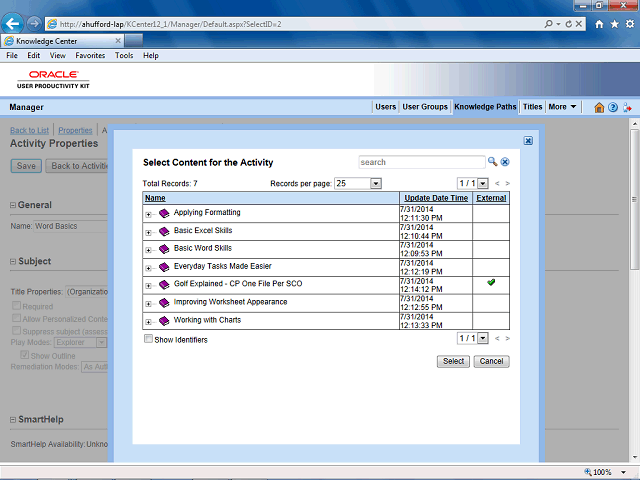Expand the Basic Excel Skills tree node
640x480 pixels.
tap(148, 233)
